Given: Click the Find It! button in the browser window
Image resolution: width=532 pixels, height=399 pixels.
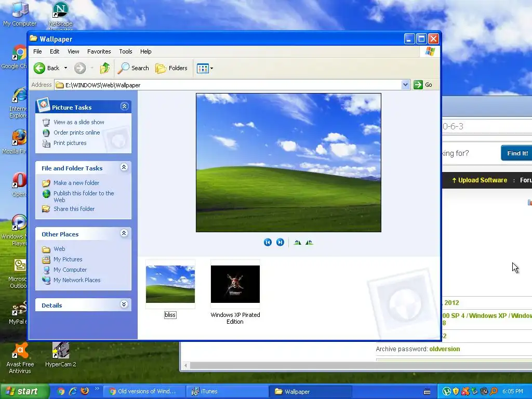Looking at the screenshot, I should [517, 153].
